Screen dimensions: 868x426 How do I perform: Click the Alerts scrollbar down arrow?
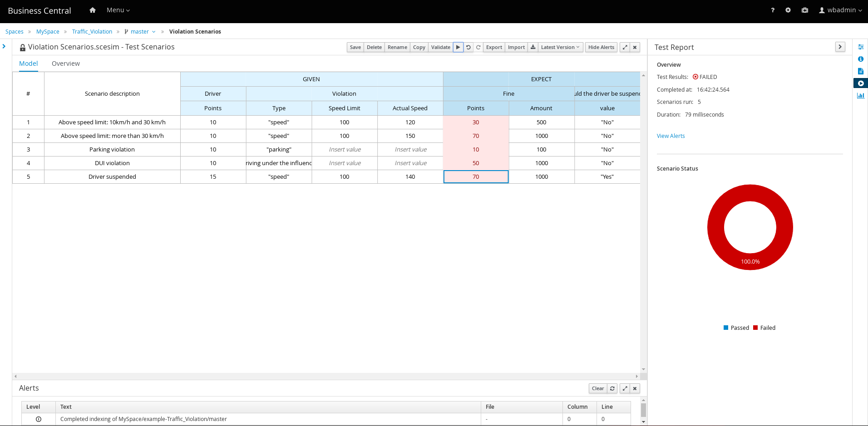(x=643, y=422)
